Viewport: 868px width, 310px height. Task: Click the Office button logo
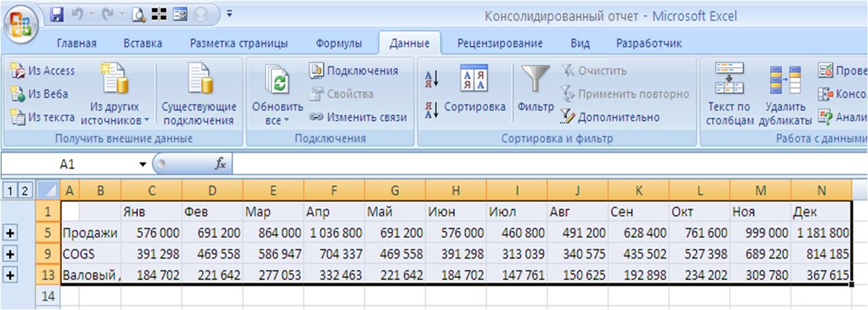click(22, 24)
